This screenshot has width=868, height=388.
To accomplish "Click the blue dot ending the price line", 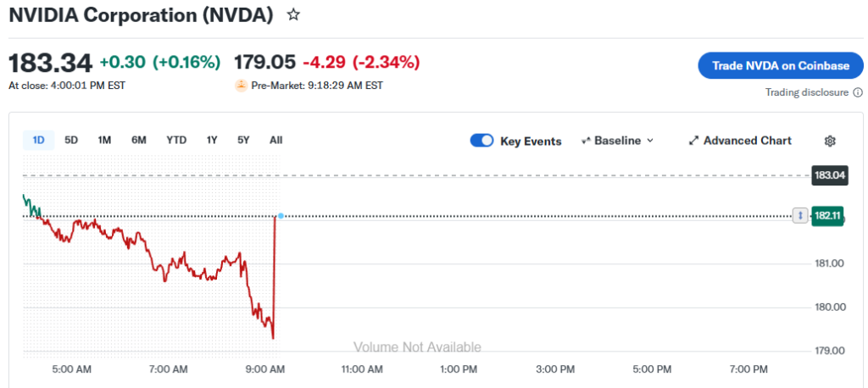I will [281, 216].
